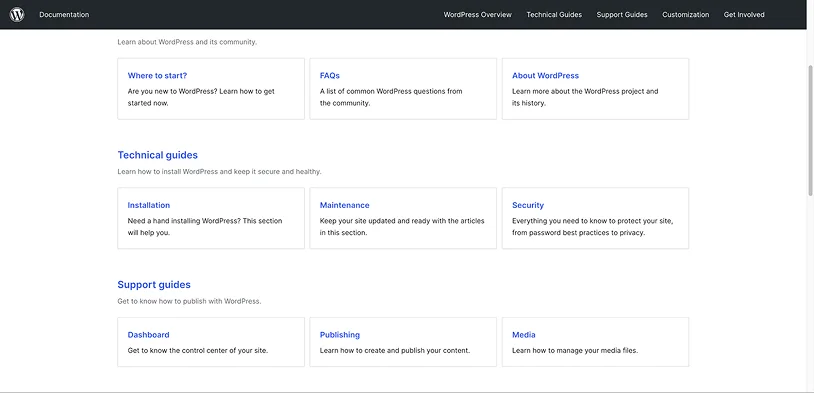Open the Support Guides menu item

(622, 15)
